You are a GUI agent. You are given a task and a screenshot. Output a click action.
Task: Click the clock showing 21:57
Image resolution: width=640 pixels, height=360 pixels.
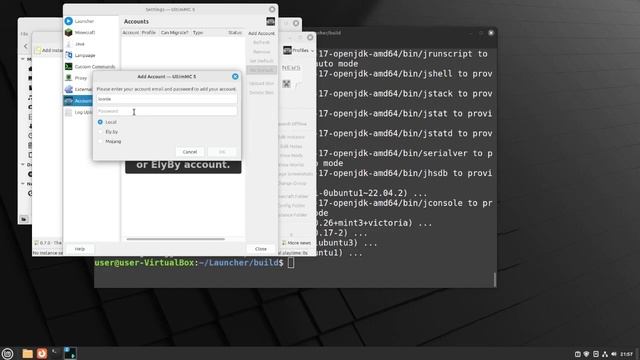click(x=627, y=354)
